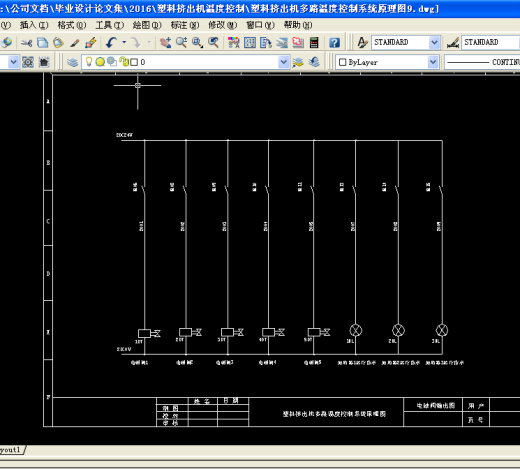Open the 标注(N) Dimension menu
The image size is (520, 469).
[185, 25]
